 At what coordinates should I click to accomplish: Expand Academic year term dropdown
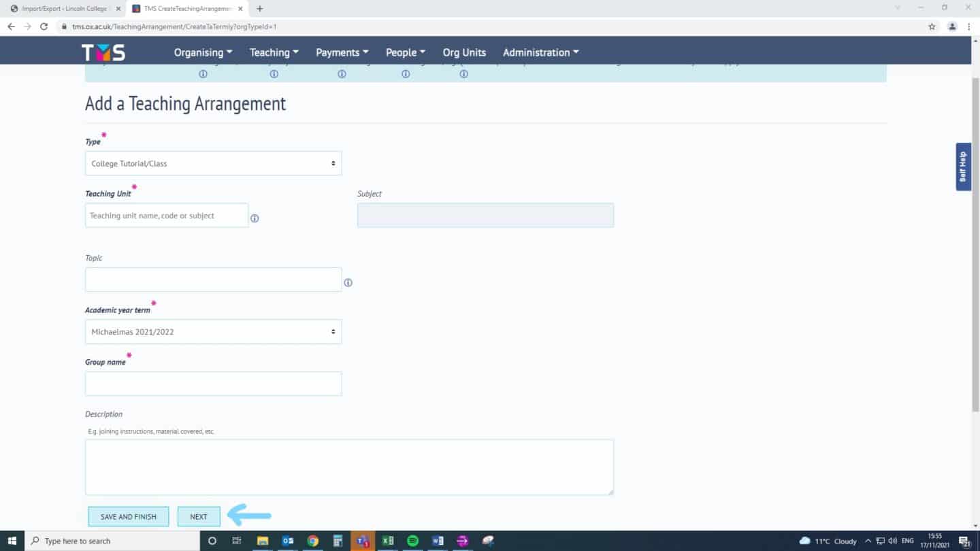coord(213,332)
